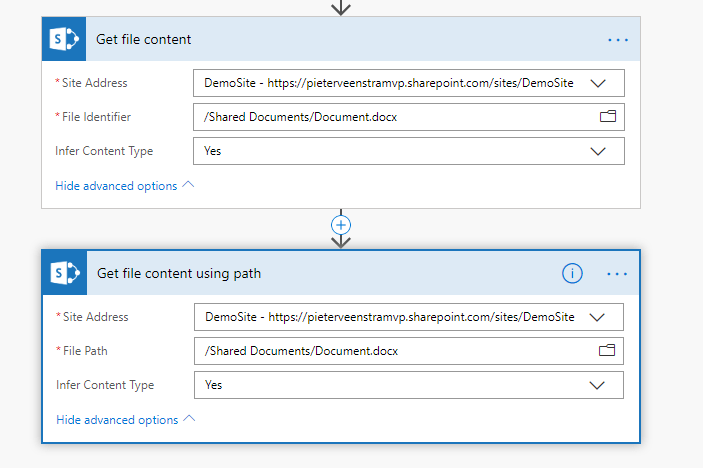Click Site Address label in Get file content
Image resolution: width=703 pixels, height=468 pixels.
(x=95, y=83)
